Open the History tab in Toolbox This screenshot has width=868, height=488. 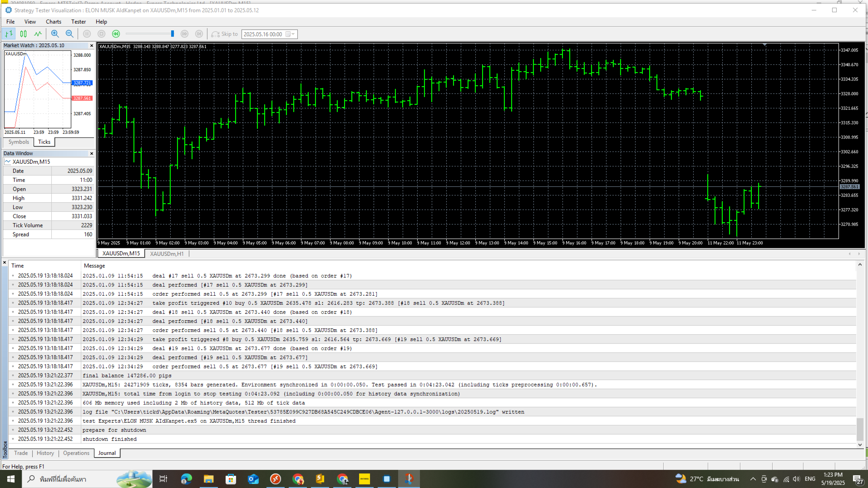[45, 453]
